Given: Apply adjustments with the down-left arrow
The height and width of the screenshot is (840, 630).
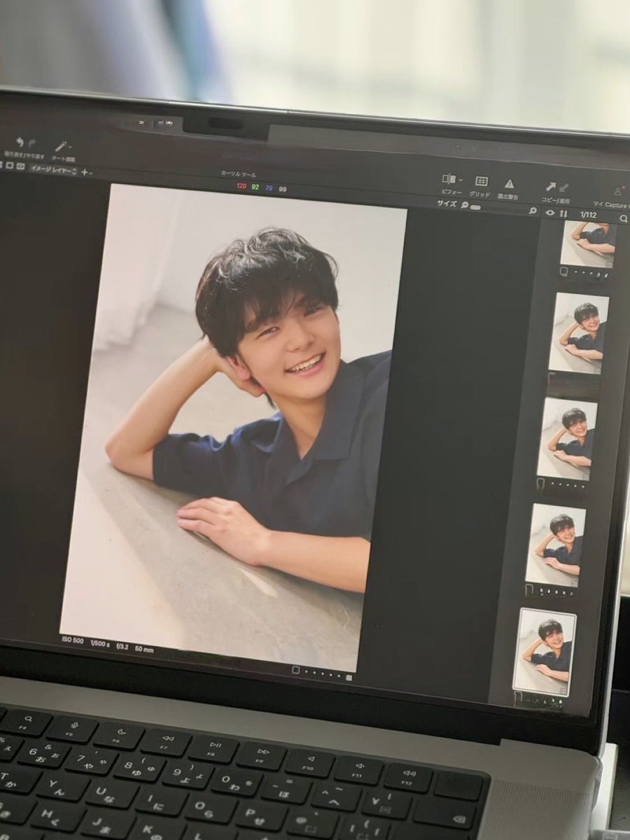Looking at the screenshot, I should (563, 188).
